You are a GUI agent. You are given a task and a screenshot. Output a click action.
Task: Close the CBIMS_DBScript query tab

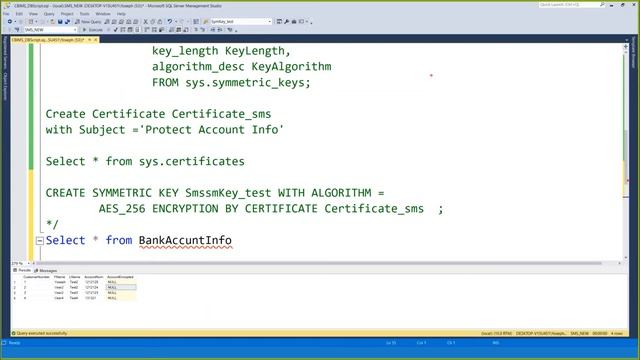point(96,40)
